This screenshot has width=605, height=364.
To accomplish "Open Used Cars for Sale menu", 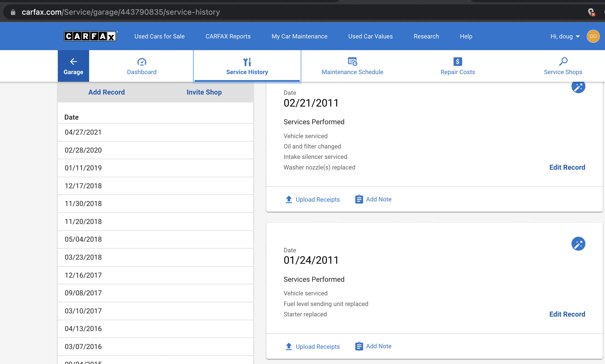I will 159,36.
